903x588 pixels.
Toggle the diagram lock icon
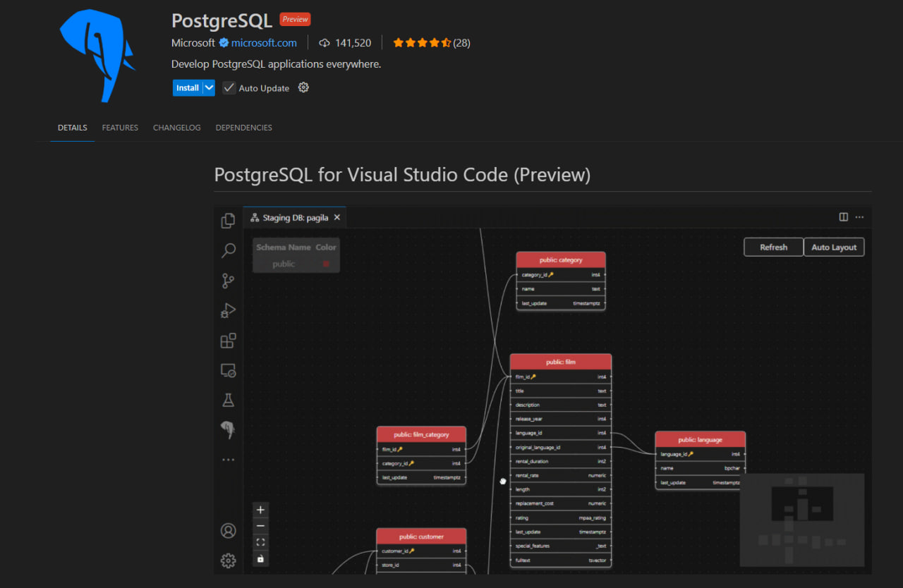[260, 558]
